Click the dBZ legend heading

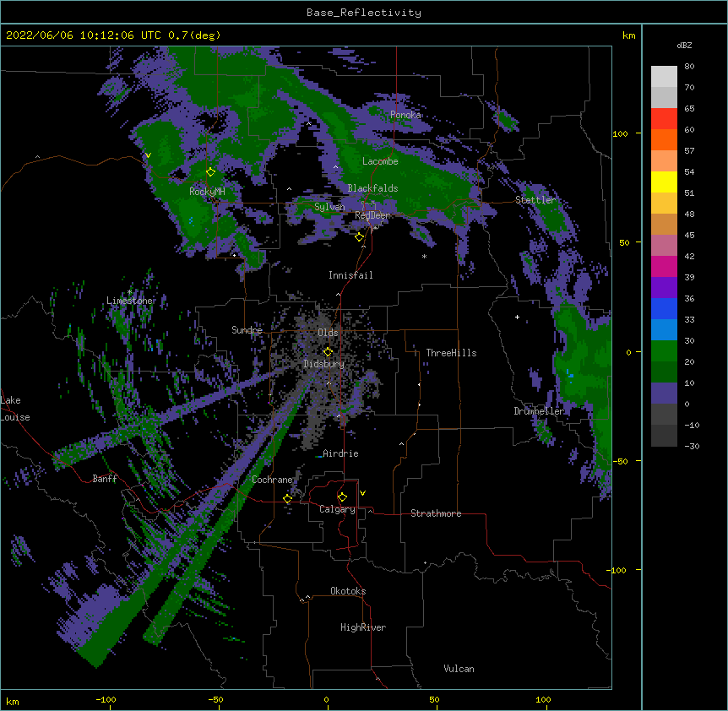coord(684,46)
